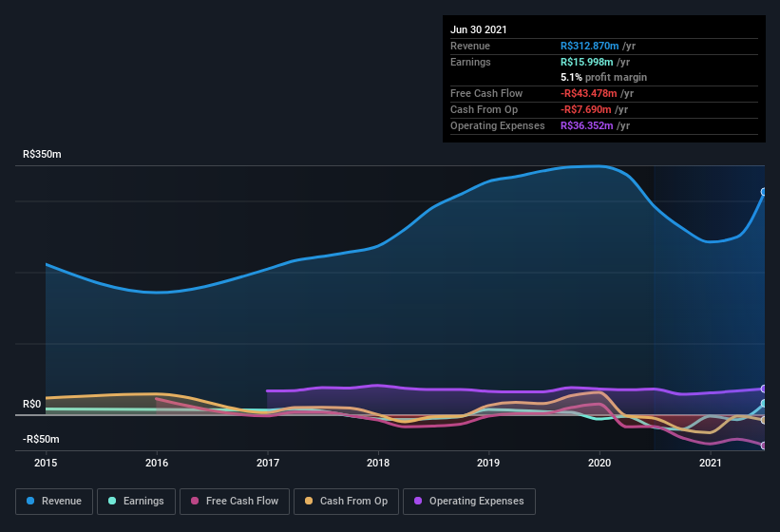Click the Free Cash Flow label in tooltip
This screenshot has height=532, width=780.
[x=486, y=93]
